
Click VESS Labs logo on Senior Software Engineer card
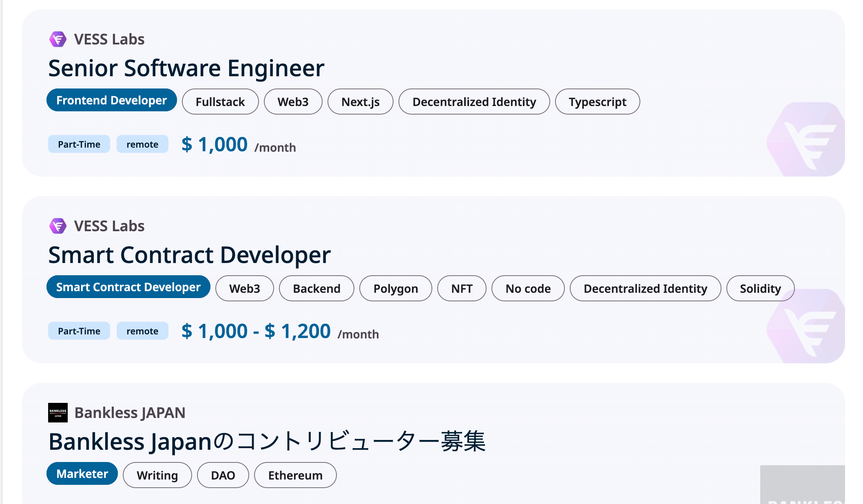pos(58,39)
